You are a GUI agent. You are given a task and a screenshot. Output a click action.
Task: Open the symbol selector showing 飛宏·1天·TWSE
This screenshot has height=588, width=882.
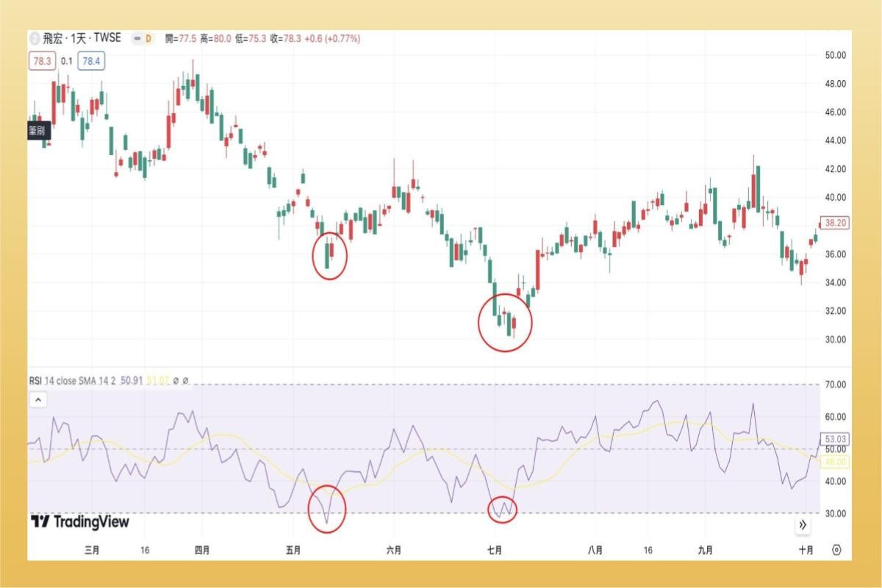click(73, 38)
